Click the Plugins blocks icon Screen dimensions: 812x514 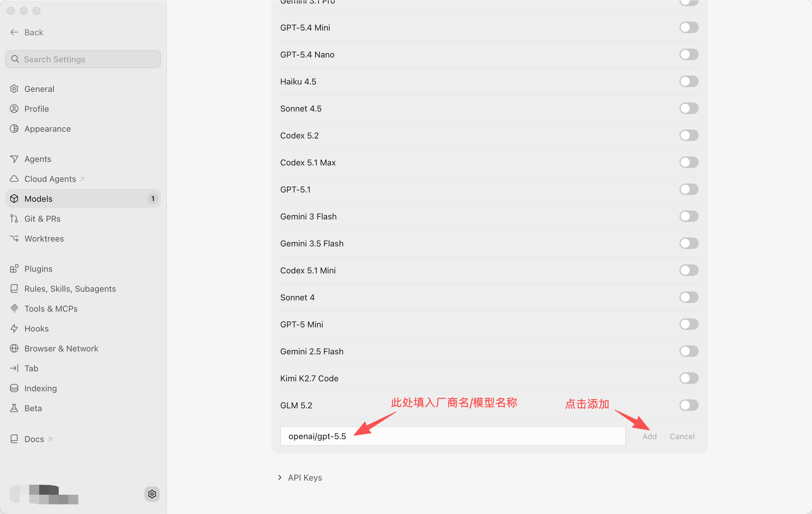(x=14, y=269)
